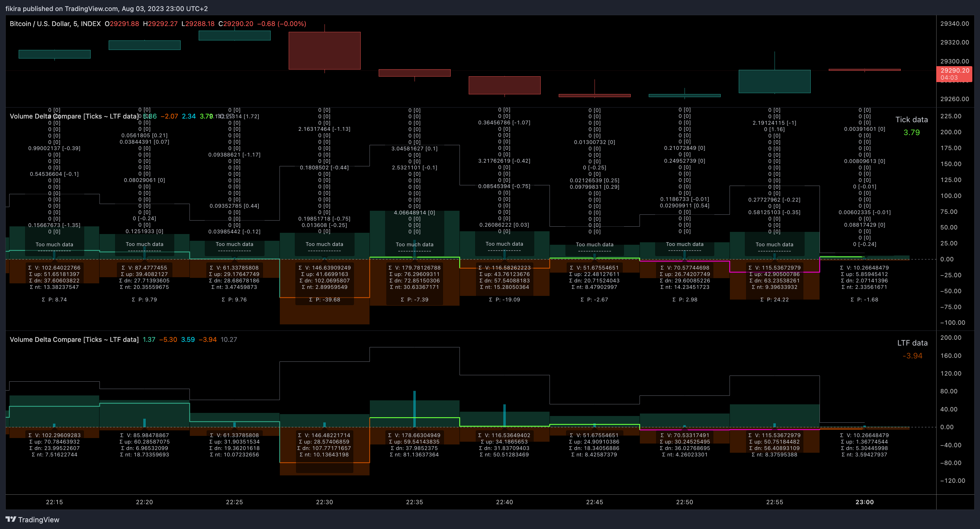Click the 29320.00 price axis label
The image size is (980, 529).
click(x=954, y=42)
